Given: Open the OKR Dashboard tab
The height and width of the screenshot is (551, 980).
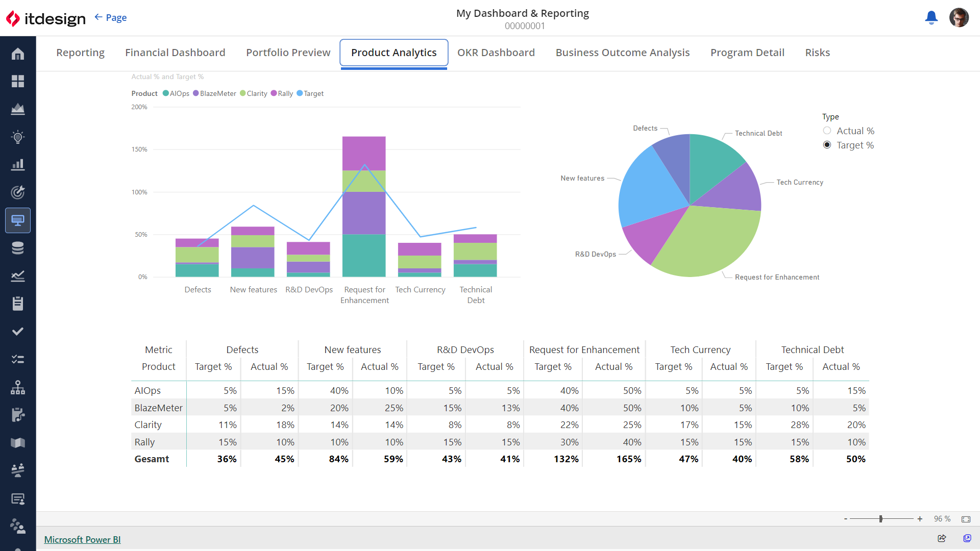Looking at the screenshot, I should pyautogui.click(x=496, y=53).
